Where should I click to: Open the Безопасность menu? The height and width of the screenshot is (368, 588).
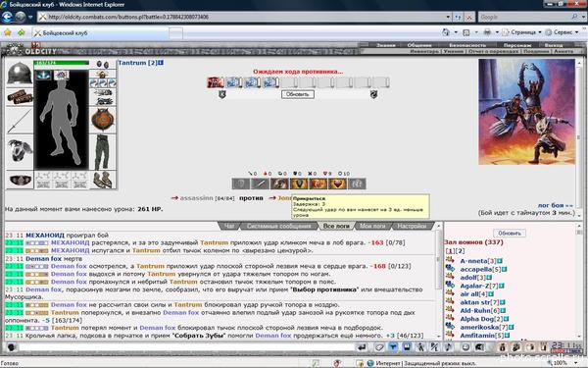pyautogui.click(x=466, y=45)
